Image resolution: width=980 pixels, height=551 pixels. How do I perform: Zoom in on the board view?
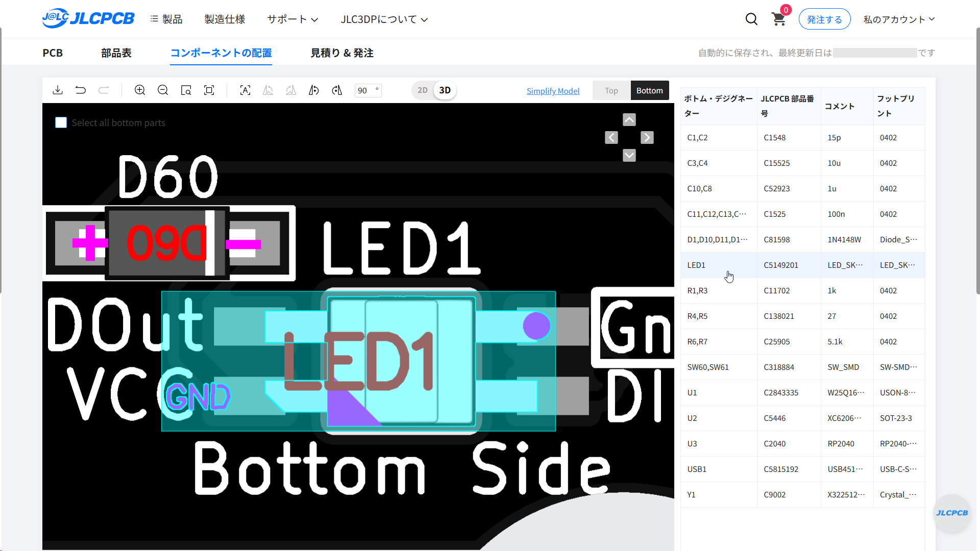click(140, 90)
